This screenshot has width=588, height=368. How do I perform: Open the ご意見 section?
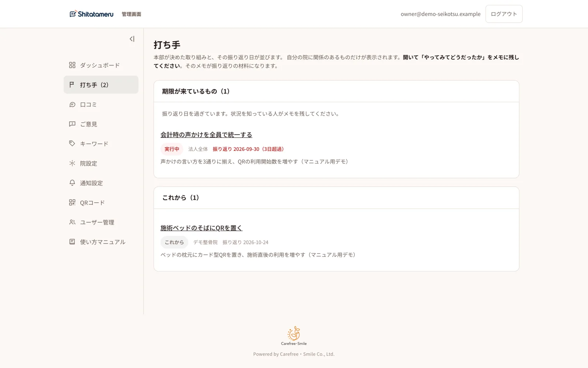101,124
